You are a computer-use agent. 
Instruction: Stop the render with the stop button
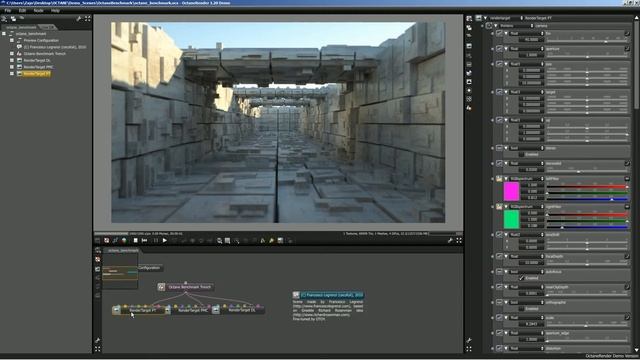[x=135, y=241]
